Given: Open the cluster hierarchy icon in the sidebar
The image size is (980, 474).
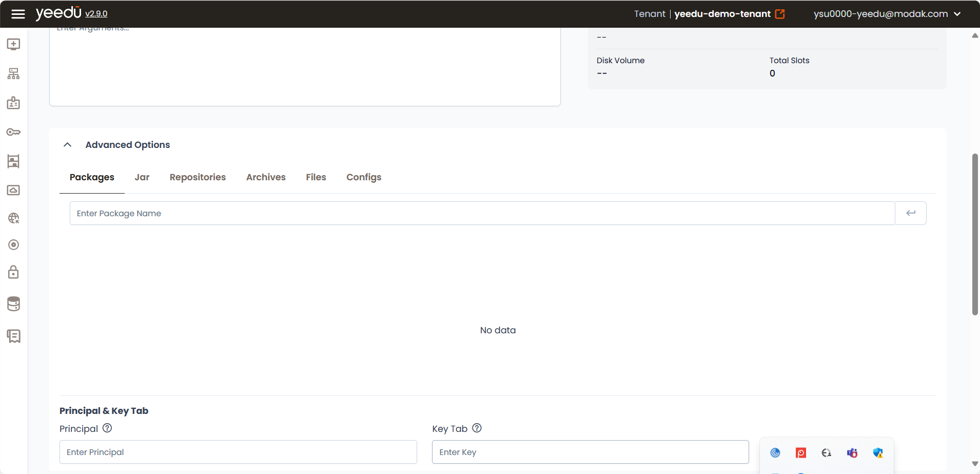Looking at the screenshot, I should click(x=14, y=73).
